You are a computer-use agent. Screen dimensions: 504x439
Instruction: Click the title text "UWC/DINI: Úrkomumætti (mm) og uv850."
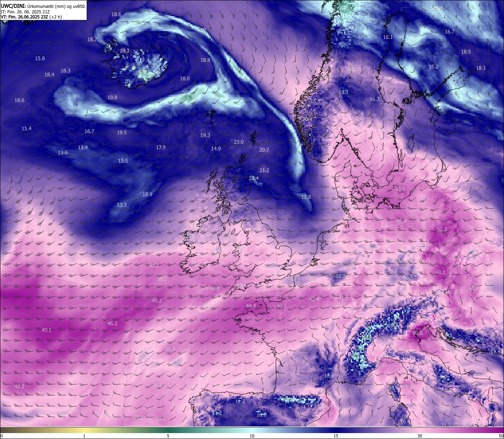(x=43, y=6)
